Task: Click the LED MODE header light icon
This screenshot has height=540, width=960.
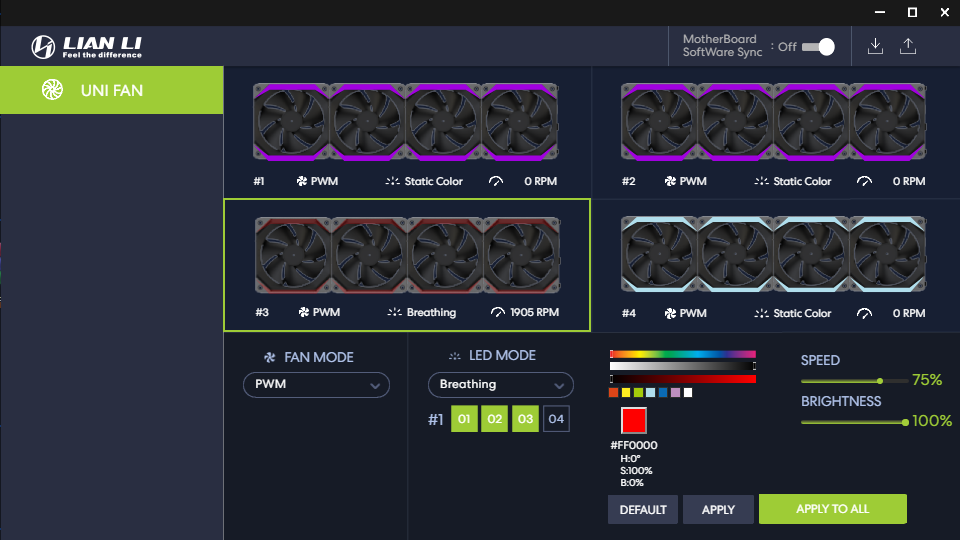Action: click(454, 356)
